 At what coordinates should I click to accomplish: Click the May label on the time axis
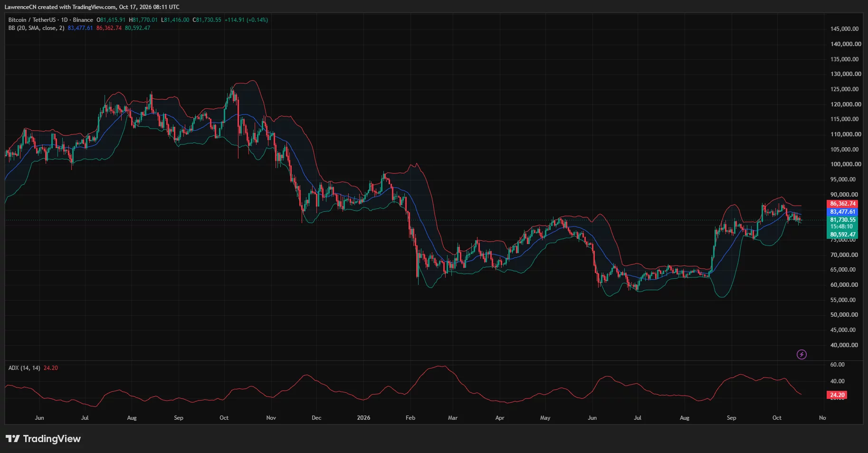click(545, 418)
